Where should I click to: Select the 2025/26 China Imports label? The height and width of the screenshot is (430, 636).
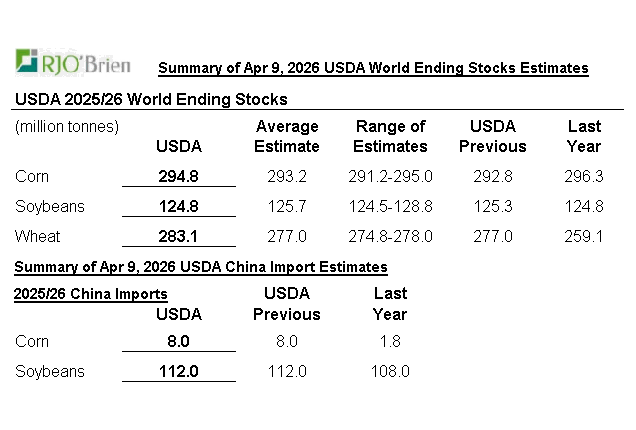click(x=91, y=294)
